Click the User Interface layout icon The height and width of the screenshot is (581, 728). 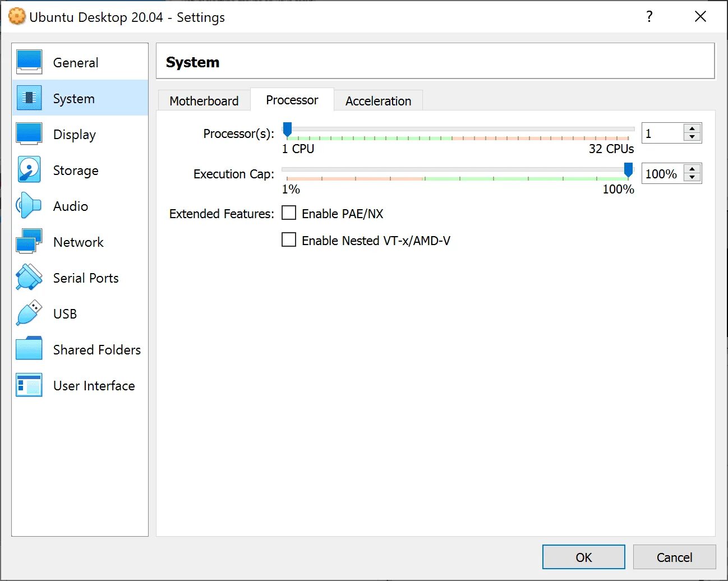coord(29,385)
